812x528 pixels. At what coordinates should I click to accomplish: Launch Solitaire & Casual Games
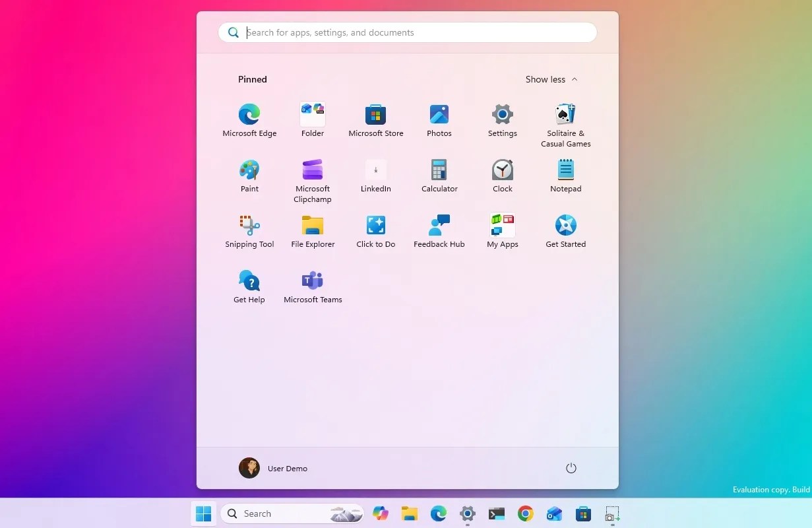tap(566, 125)
